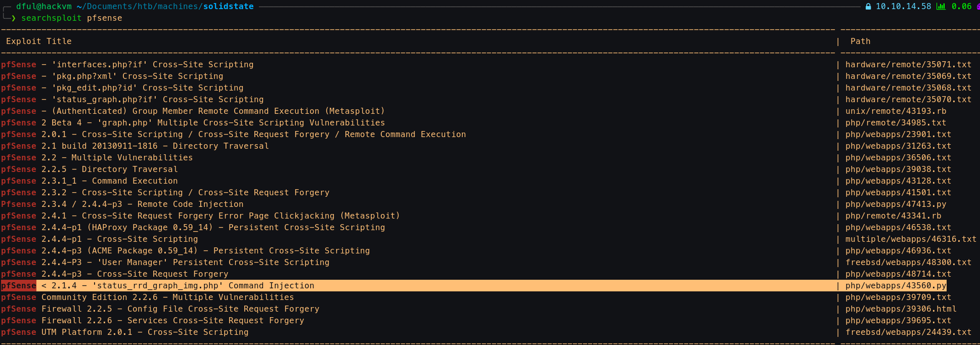Click the path multiple/webapps/46316.txt
980x345 pixels.
click(911, 239)
